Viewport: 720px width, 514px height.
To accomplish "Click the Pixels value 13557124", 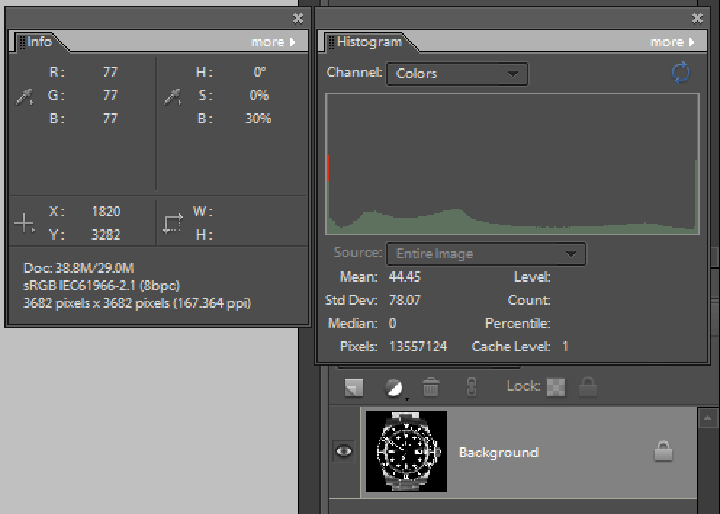I will tap(418, 346).
